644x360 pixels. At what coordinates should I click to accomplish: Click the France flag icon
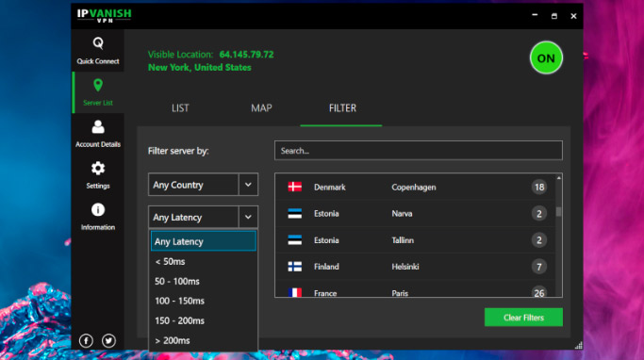[295, 293]
